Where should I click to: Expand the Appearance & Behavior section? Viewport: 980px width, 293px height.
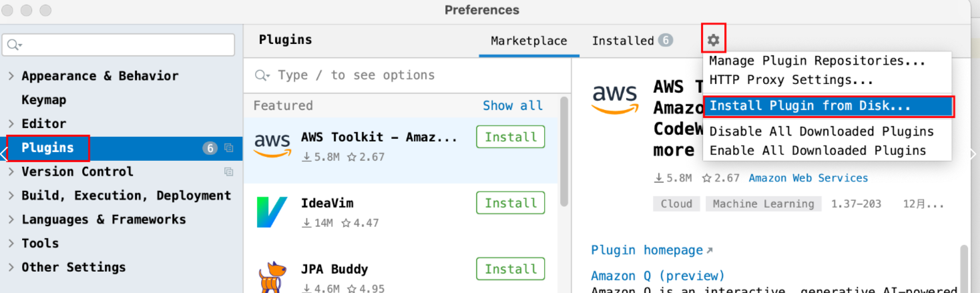point(11,76)
